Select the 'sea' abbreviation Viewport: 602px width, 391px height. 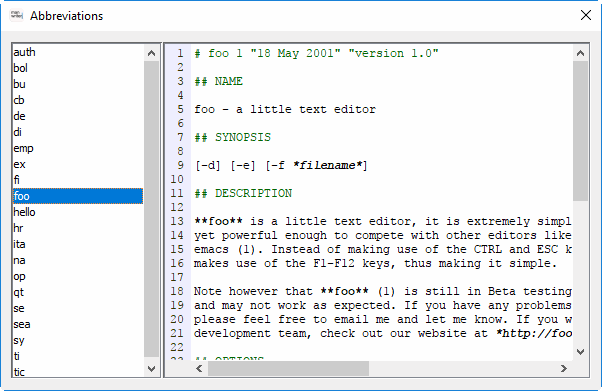click(x=78, y=325)
